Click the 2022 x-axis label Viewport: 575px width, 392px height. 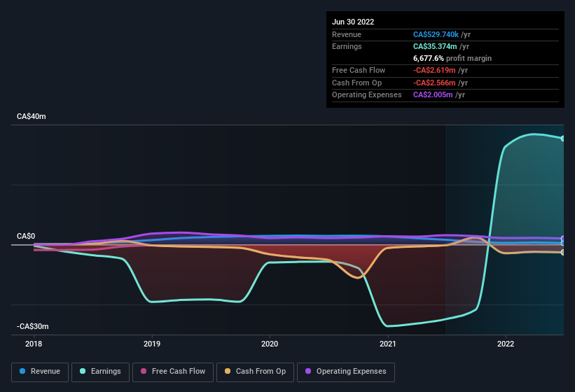point(506,344)
